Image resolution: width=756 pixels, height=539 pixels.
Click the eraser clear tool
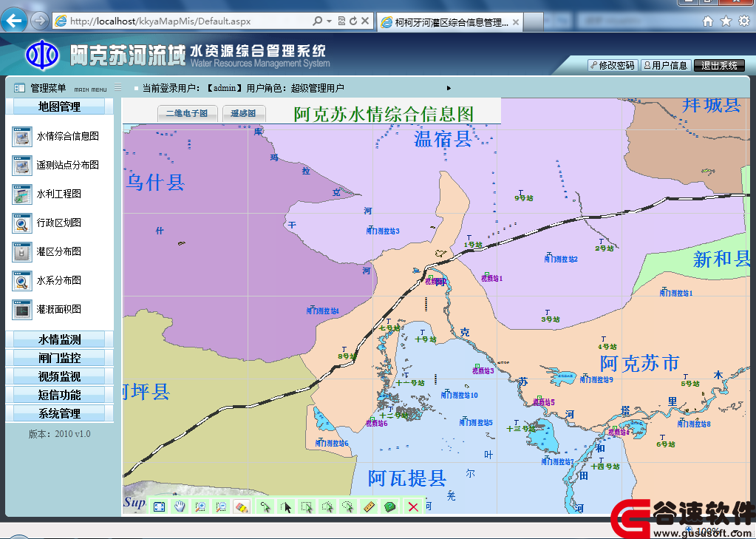pyautogui.click(x=242, y=506)
